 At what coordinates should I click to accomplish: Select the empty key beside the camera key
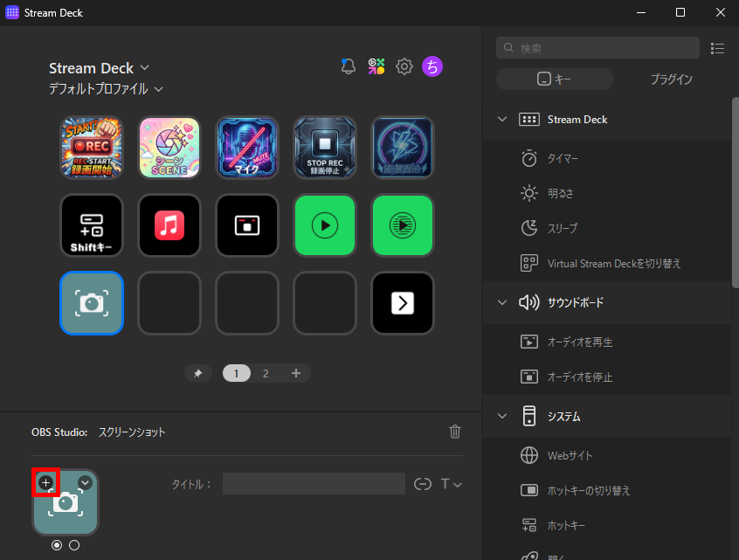coord(169,303)
